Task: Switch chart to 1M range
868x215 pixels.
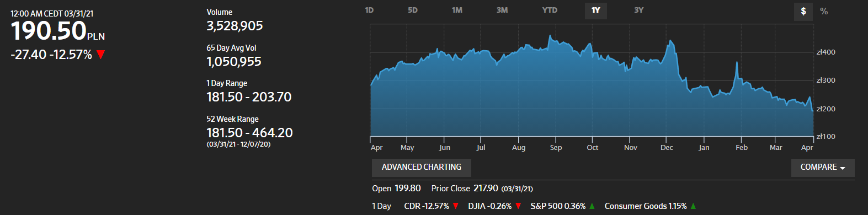Action: (x=457, y=10)
